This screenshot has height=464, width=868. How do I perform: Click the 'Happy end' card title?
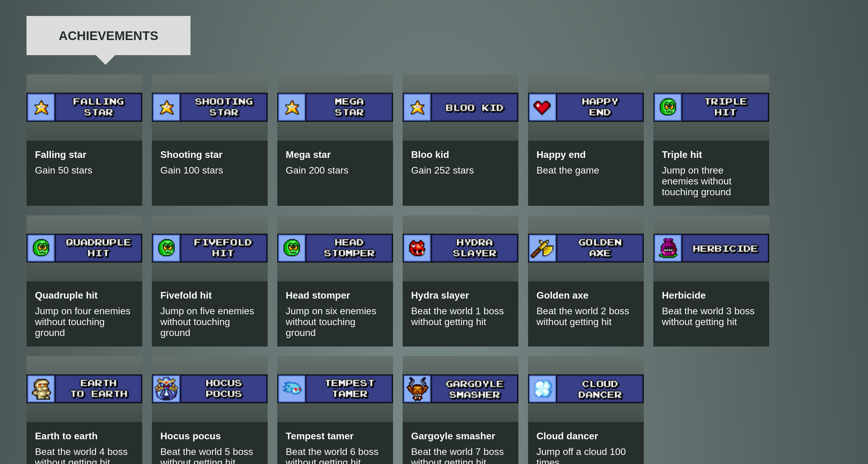coord(561,155)
